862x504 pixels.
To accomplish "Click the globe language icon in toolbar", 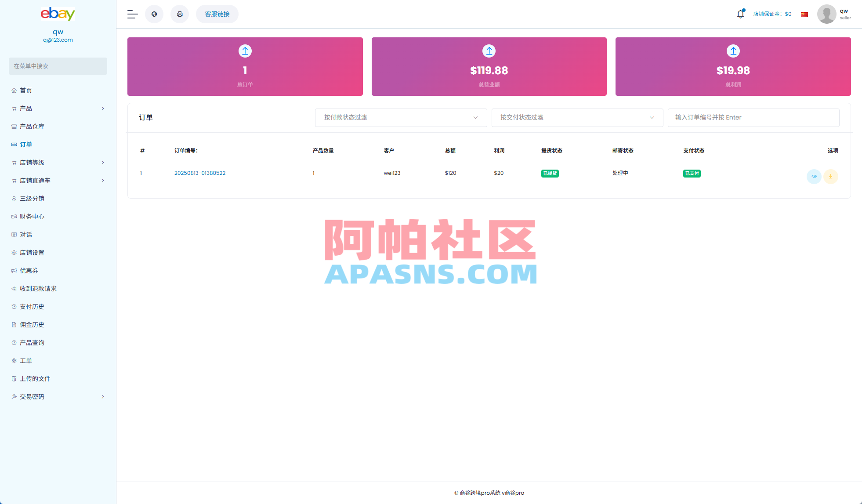I will click(x=154, y=14).
